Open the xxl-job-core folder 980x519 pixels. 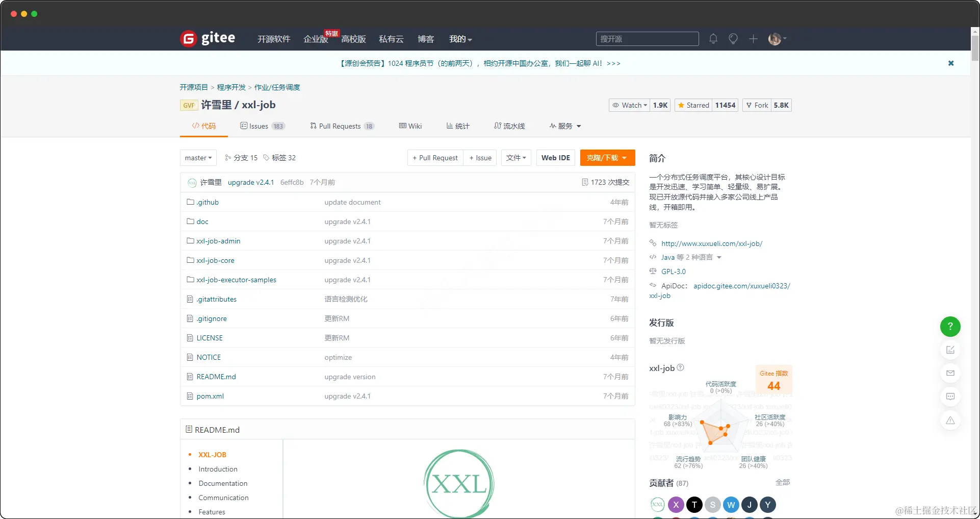215,260
